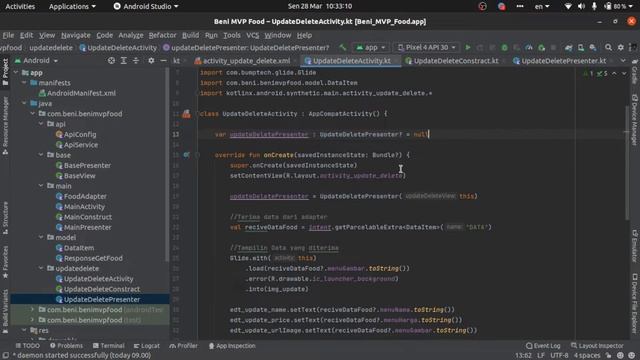Click the microphone icon in system tray

(594, 6)
